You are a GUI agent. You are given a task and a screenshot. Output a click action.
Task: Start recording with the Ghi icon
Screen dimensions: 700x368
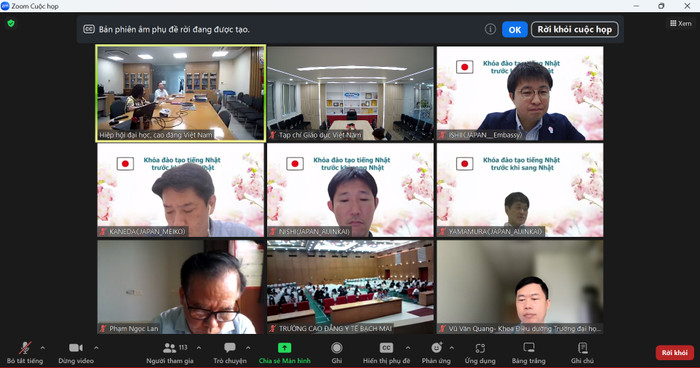(x=337, y=348)
